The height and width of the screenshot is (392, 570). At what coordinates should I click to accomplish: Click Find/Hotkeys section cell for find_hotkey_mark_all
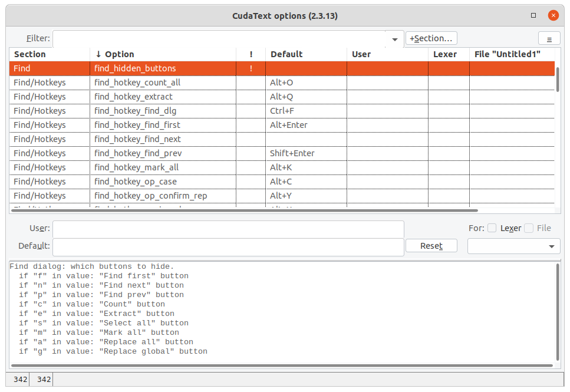[50, 167]
